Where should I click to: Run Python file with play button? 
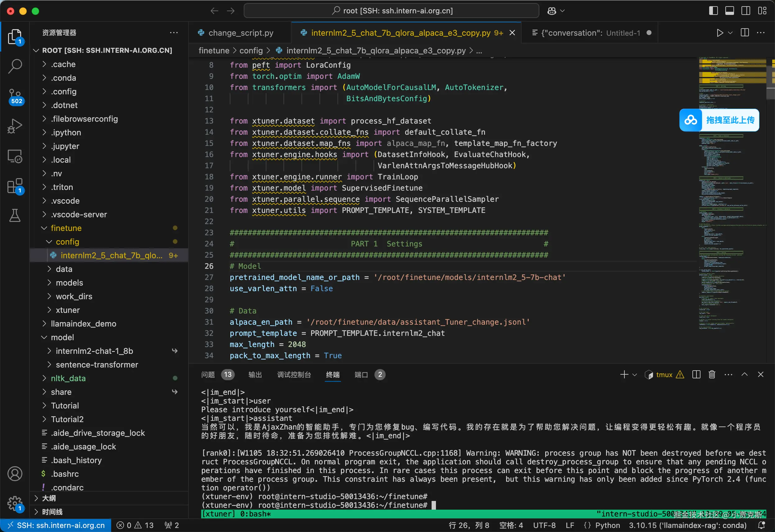click(x=720, y=33)
